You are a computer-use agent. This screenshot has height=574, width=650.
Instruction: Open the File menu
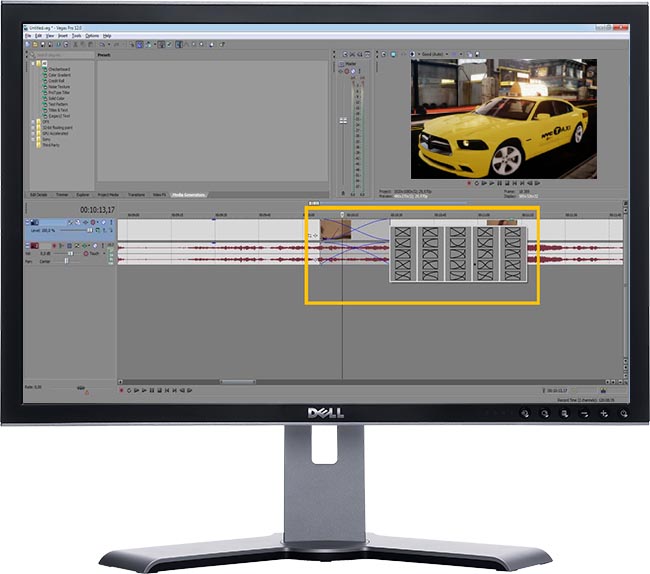click(28, 36)
